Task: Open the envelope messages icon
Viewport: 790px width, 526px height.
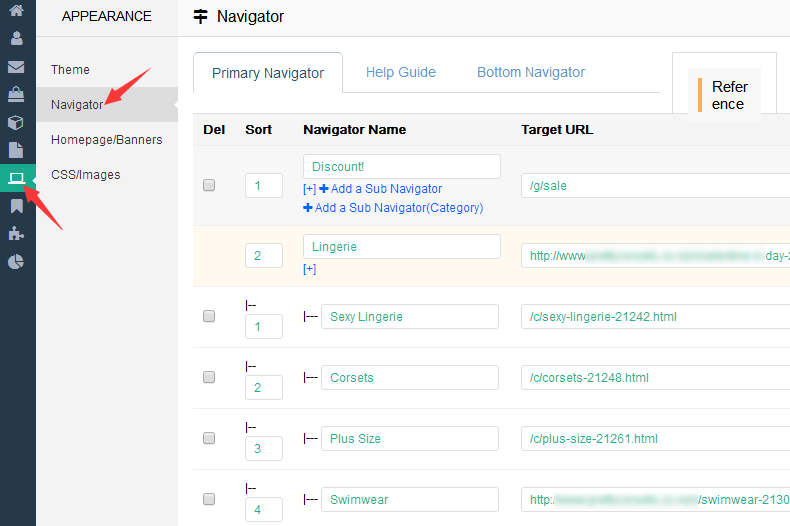Action: tap(16, 67)
